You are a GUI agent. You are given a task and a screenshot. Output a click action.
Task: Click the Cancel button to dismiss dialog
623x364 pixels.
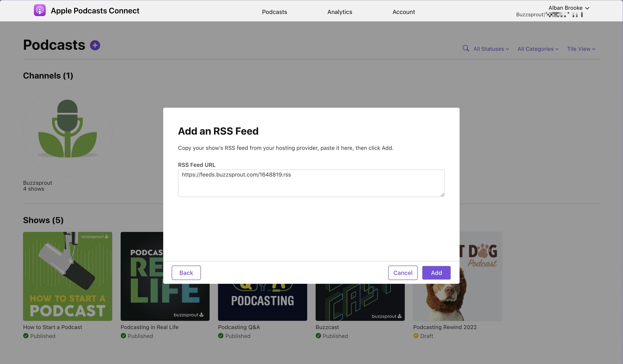point(403,273)
